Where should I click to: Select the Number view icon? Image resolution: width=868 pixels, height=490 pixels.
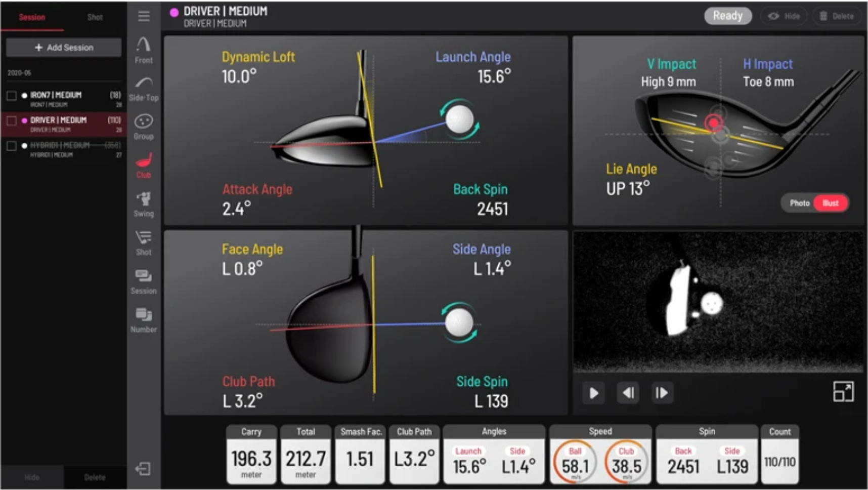(x=144, y=319)
